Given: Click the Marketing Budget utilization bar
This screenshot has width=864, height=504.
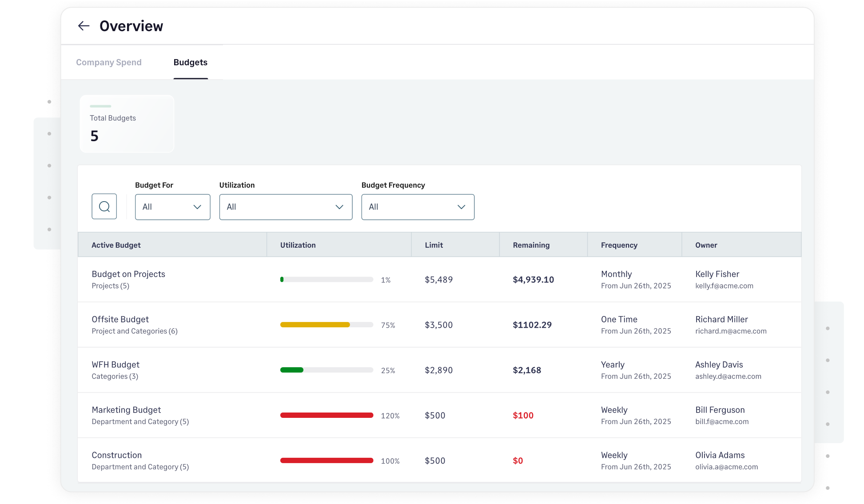Looking at the screenshot, I should tap(326, 415).
